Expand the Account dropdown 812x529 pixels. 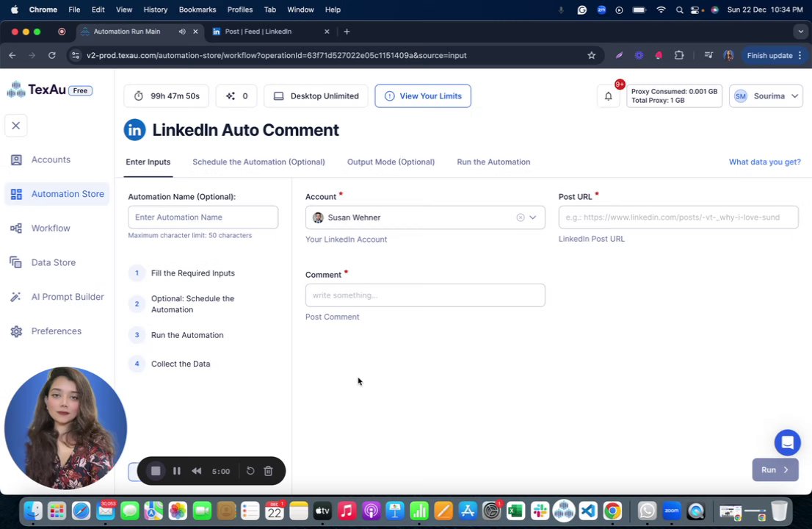tap(533, 217)
